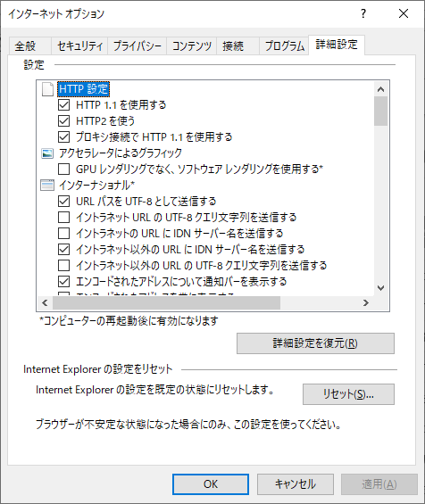Image resolution: width=425 pixels, height=504 pixels.
Task: Enable GPU レンダリングでなく software rendering checkbox
Action: pos(63,169)
